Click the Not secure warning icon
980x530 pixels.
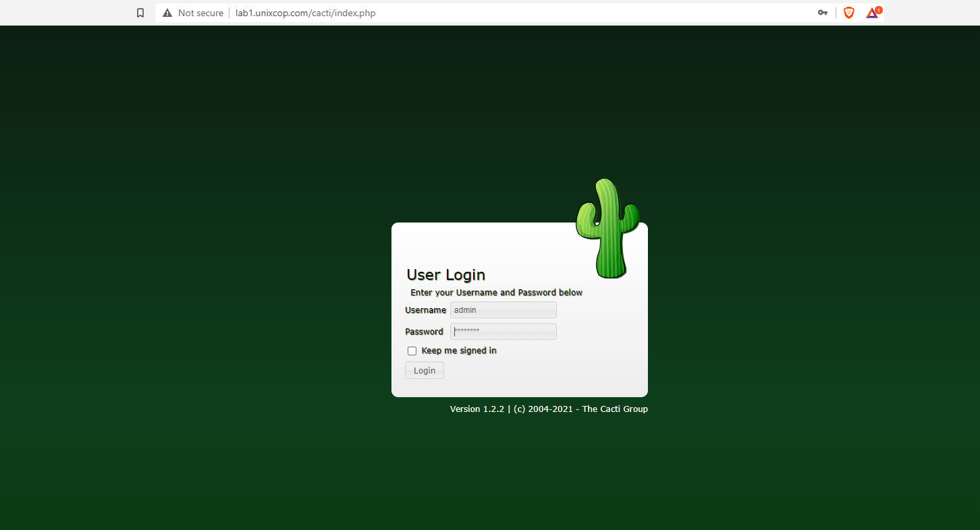[167, 13]
